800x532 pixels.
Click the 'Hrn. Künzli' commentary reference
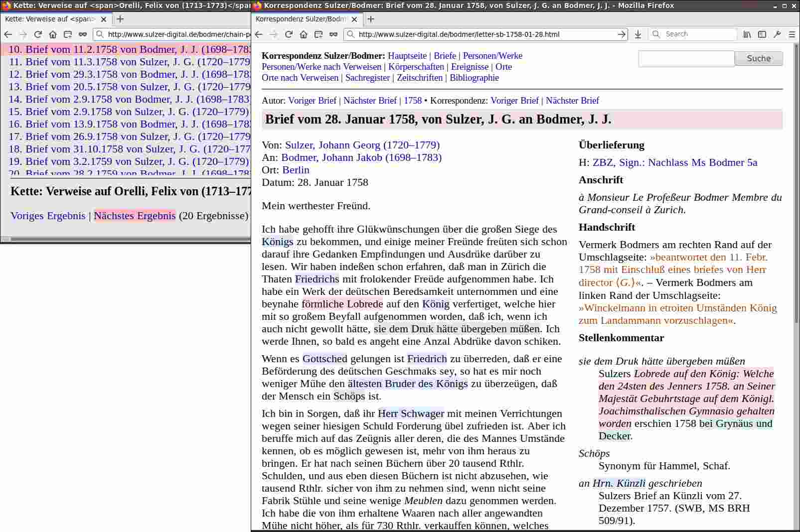(619, 483)
